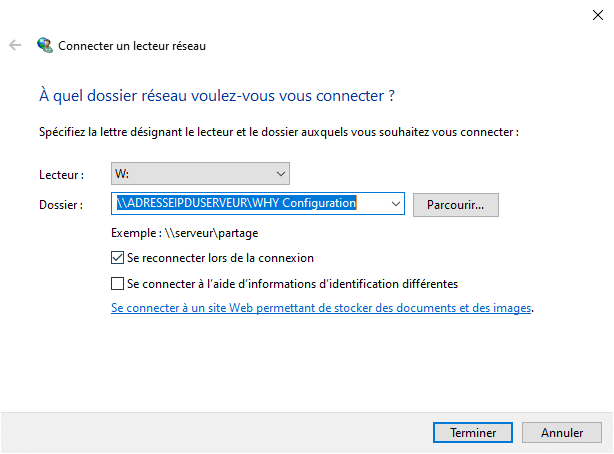Click the back arrow icon
Viewport: 614px width, 454px height.
pos(15,45)
